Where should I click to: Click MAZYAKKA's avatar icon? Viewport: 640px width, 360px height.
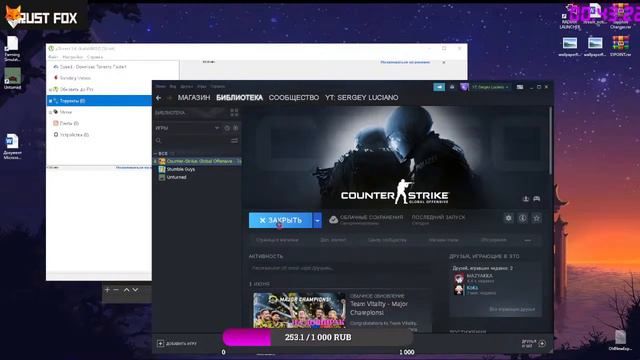pos(459,278)
